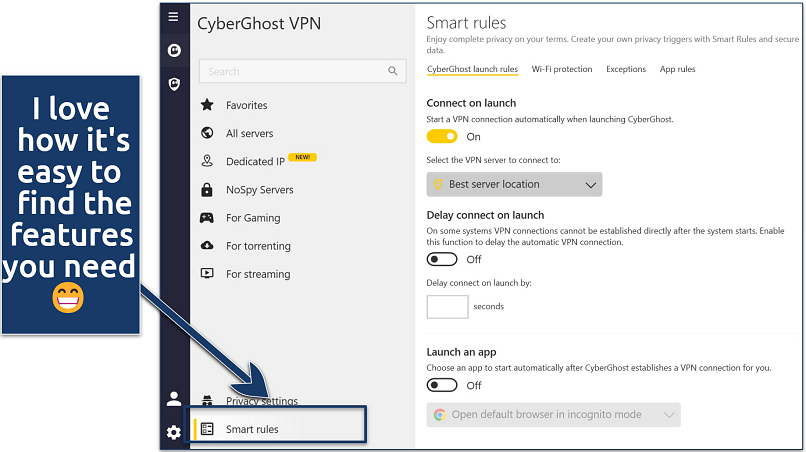Click the Launch an app heading

click(x=461, y=352)
